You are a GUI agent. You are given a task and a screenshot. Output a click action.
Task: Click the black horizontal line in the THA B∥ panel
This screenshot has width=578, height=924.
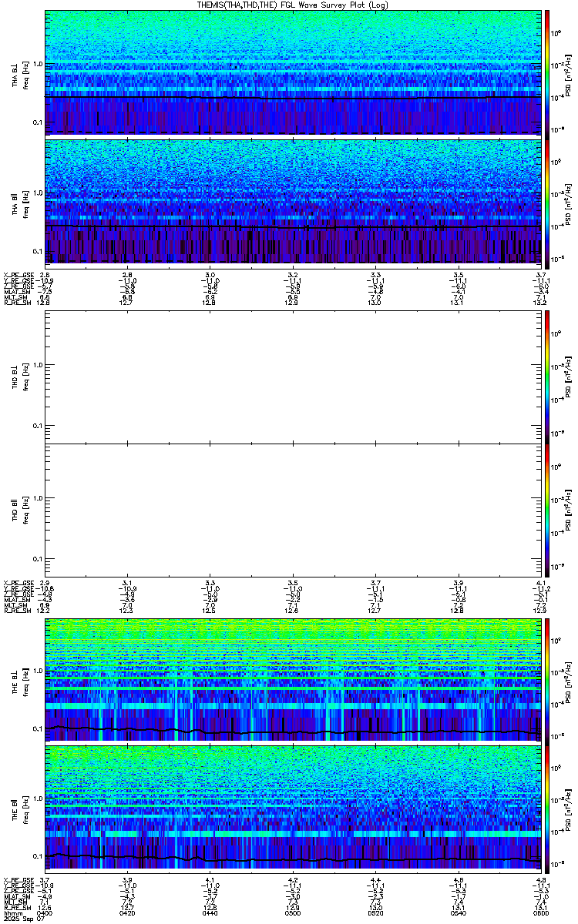click(293, 226)
